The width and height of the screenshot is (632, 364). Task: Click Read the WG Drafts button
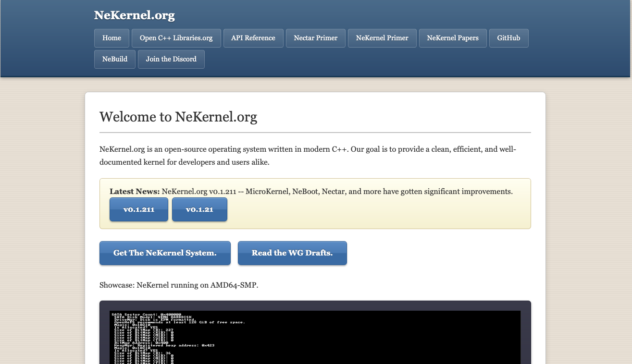[x=292, y=253]
